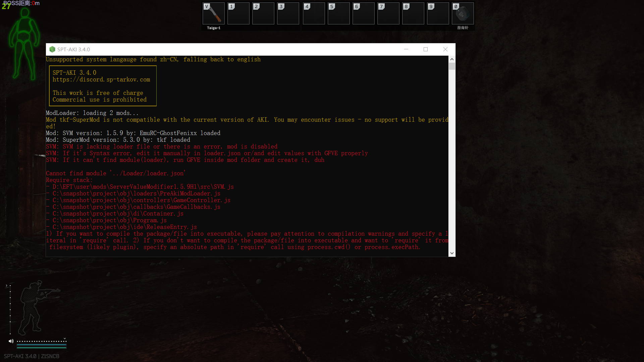The height and width of the screenshot is (362, 644).
Task: Click the SPT-AKI green hexagon window icon
Action: click(52, 49)
